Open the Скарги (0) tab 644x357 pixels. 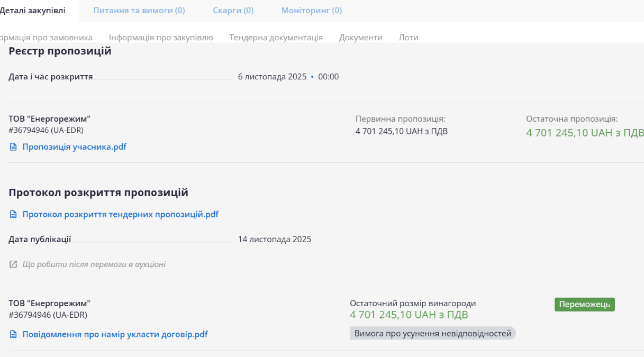[233, 11]
